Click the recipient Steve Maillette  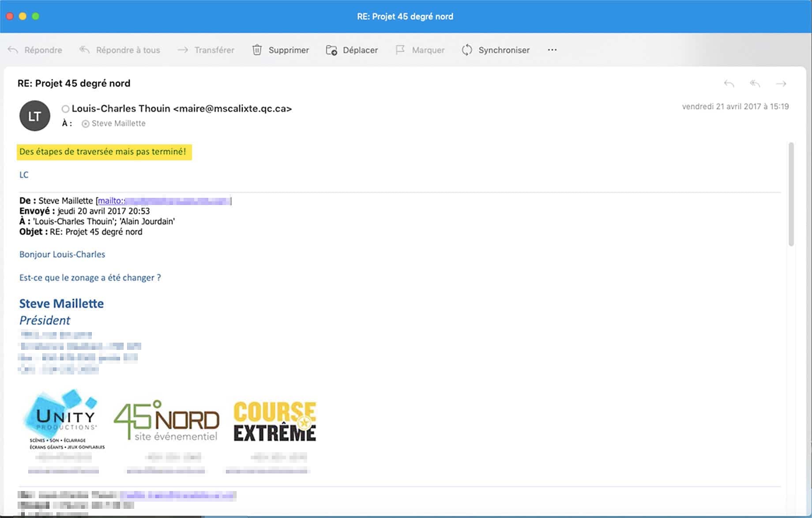pyautogui.click(x=119, y=124)
